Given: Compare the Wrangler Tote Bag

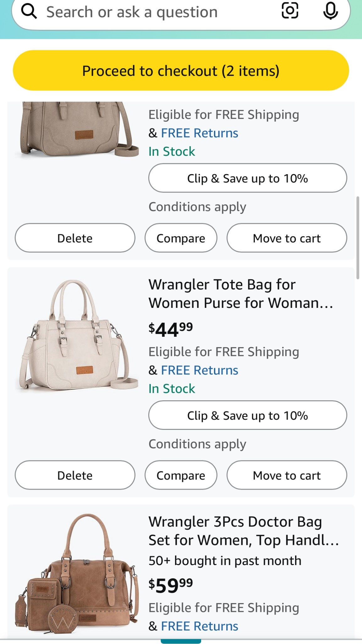Looking at the screenshot, I should pyautogui.click(x=181, y=475).
